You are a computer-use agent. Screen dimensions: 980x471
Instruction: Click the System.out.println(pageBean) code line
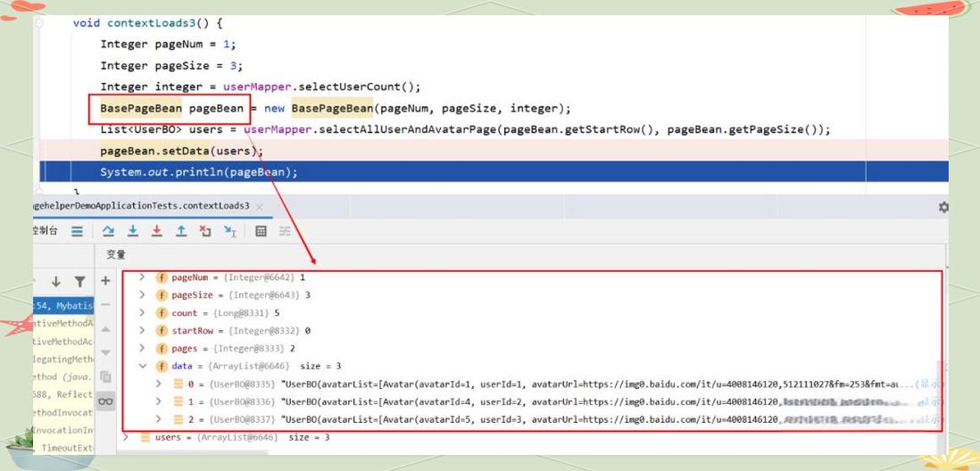pos(199,172)
